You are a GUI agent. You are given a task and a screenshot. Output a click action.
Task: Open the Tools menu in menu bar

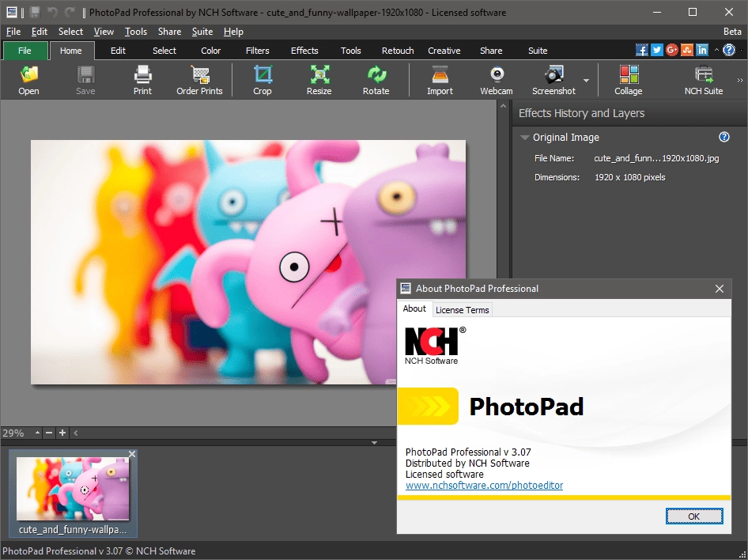pyautogui.click(x=136, y=32)
